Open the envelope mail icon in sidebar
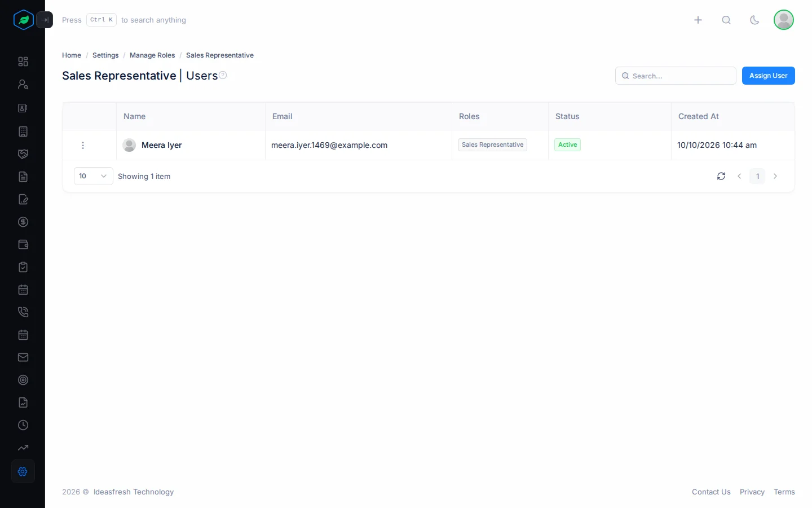The height and width of the screenshot is (508, 812). (x=23, y=357)
